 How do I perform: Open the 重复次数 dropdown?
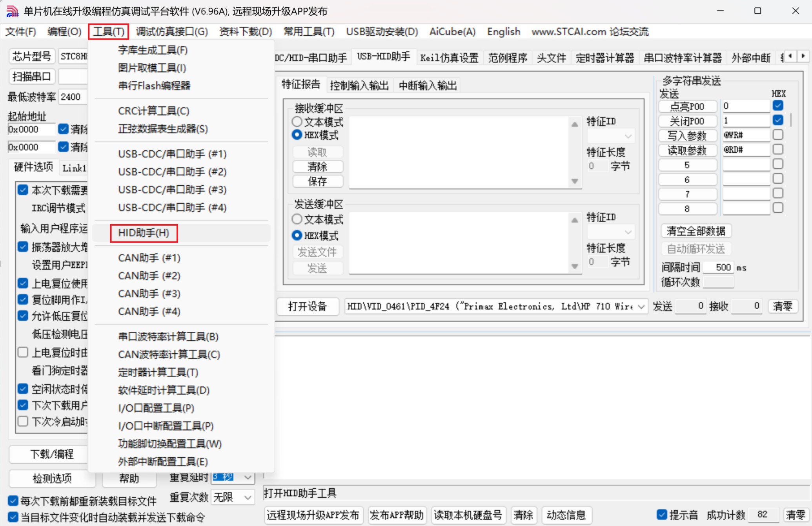pos(248,498)
